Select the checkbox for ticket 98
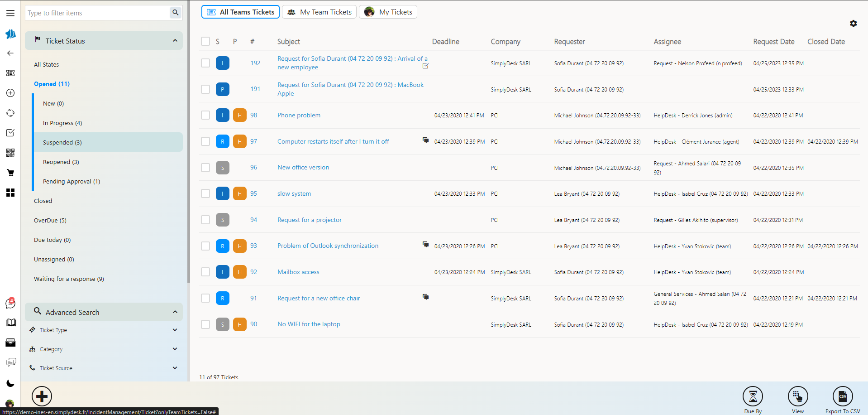Screen dimensions: 868x415 [205, 115]
